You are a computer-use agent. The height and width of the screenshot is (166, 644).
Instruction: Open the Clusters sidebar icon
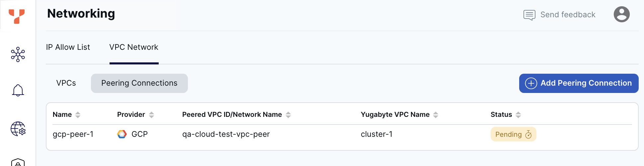tap(18, 54)
